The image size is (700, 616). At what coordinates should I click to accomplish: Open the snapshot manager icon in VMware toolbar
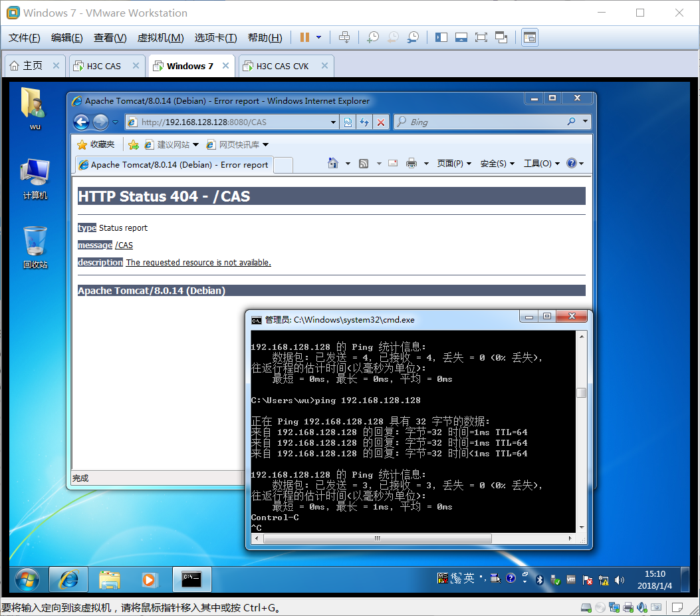(x=413, y=37)
